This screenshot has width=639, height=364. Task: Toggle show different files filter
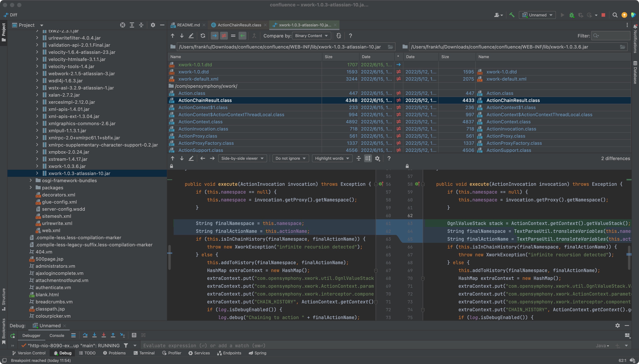click(x=224, y=36)
